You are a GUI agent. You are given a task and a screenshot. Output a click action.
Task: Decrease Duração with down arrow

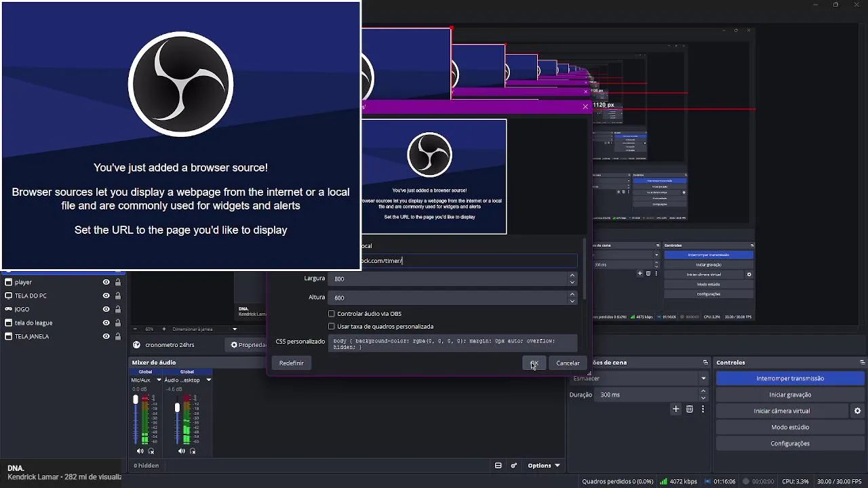point(703,398)
